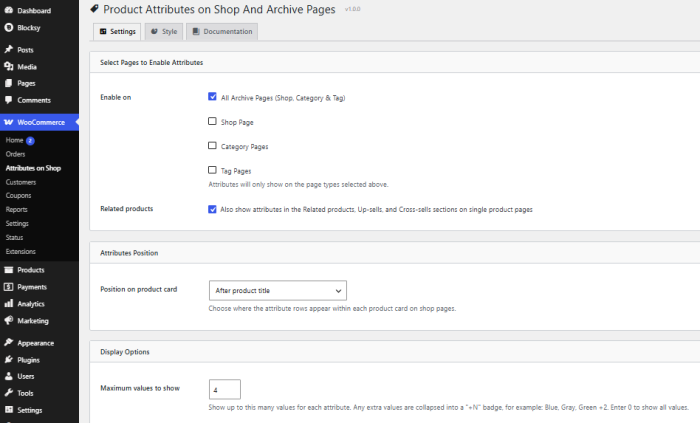Click the Tools wrench icon
The height and width of the screenshot is (423, 700).
point(8,393)
